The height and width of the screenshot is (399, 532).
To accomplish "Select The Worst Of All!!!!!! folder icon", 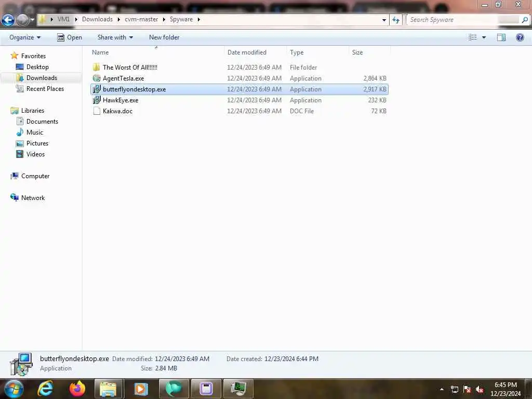I will pyautogui.click(x=97, y=67).
